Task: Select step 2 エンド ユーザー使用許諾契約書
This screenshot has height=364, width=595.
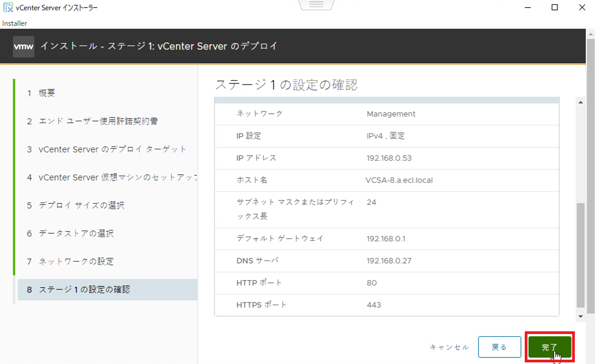Action: [x=98, y=121]
